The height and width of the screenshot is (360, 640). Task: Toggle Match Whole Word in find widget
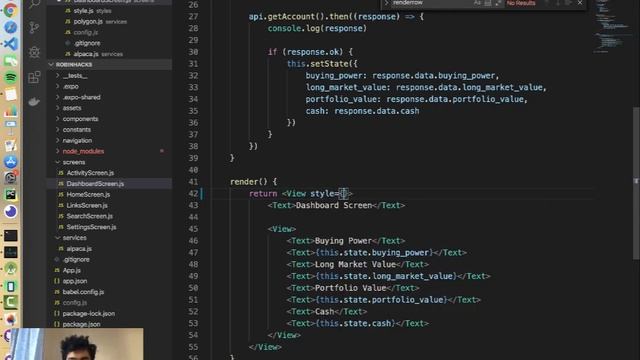click(488, 3)
